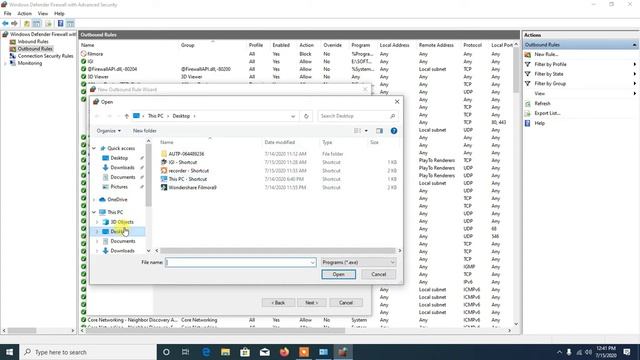Viewport: 640px width, 360px height.
Task: Click the Up arrow in the Open dialog
Action: [127, 116]
